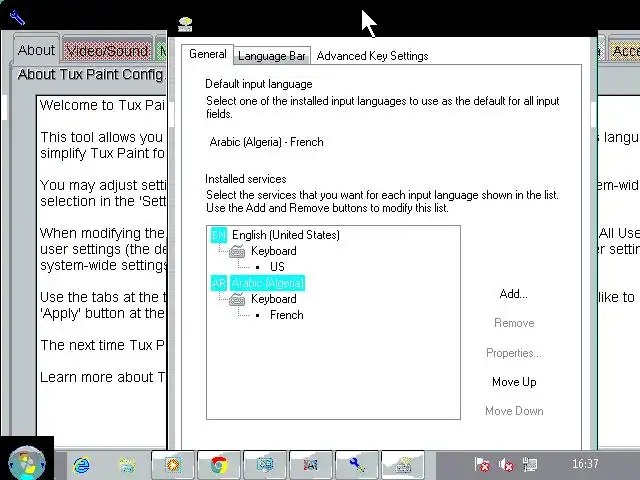Select Keyboard node under Arabic (Algeria)
This screenshot has height=480, width=640.
point(273,299)
